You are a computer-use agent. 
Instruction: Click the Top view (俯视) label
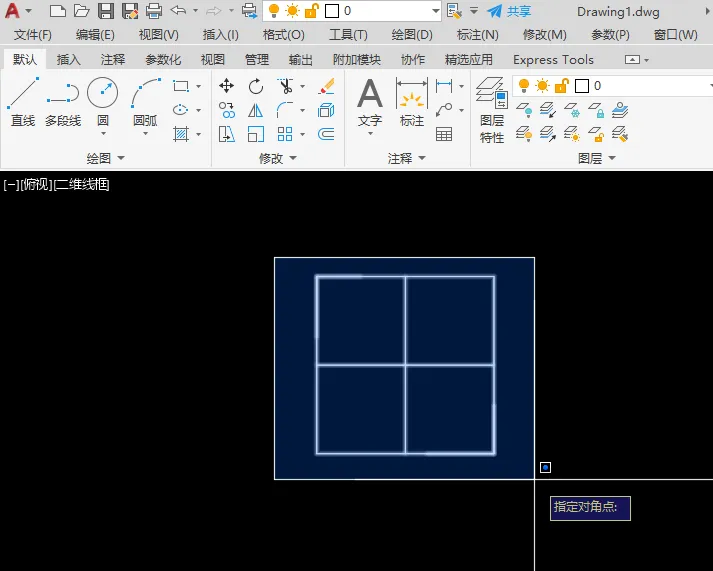point(36,185)
